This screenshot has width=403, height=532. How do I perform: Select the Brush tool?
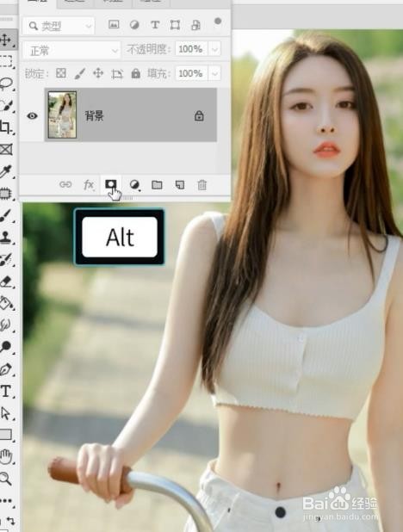tap(6, 215)
